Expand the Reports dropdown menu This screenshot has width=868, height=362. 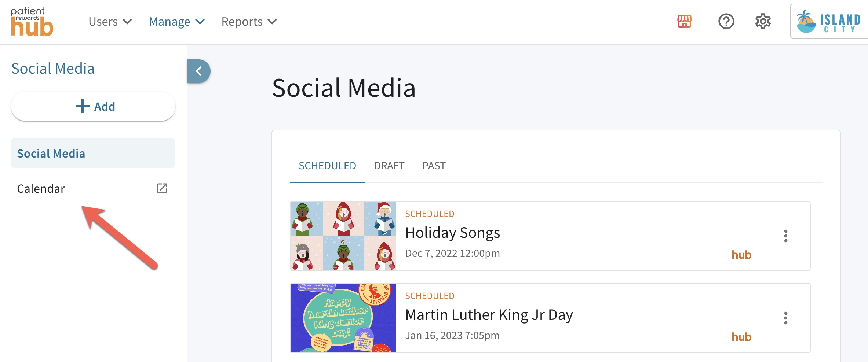249,22
